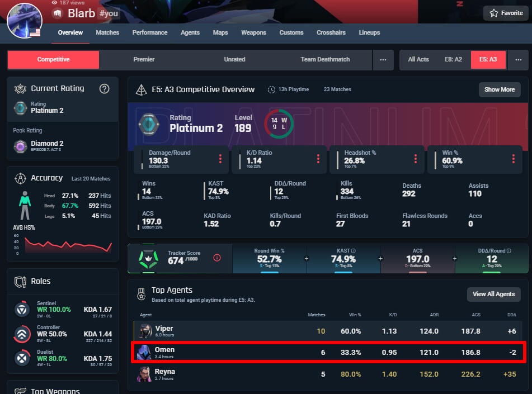Click the AVG HS% trend chart

(x=62, y=244)
